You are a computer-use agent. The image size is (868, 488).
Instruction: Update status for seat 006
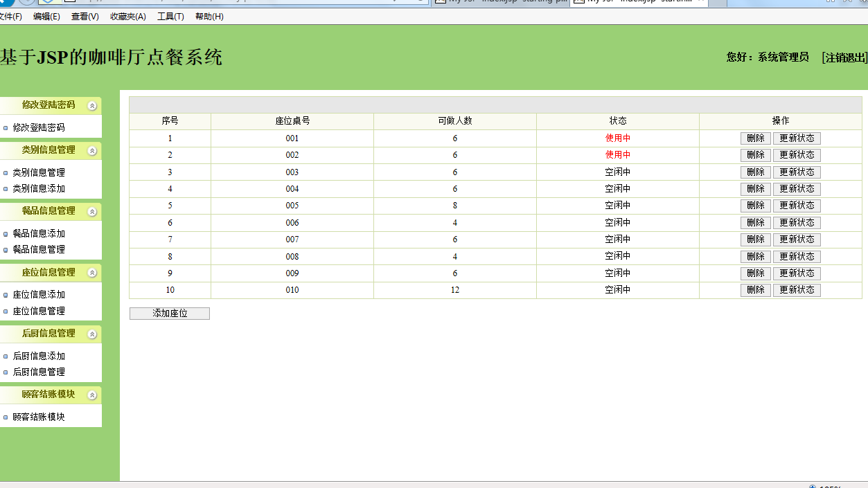coord(797,223)
